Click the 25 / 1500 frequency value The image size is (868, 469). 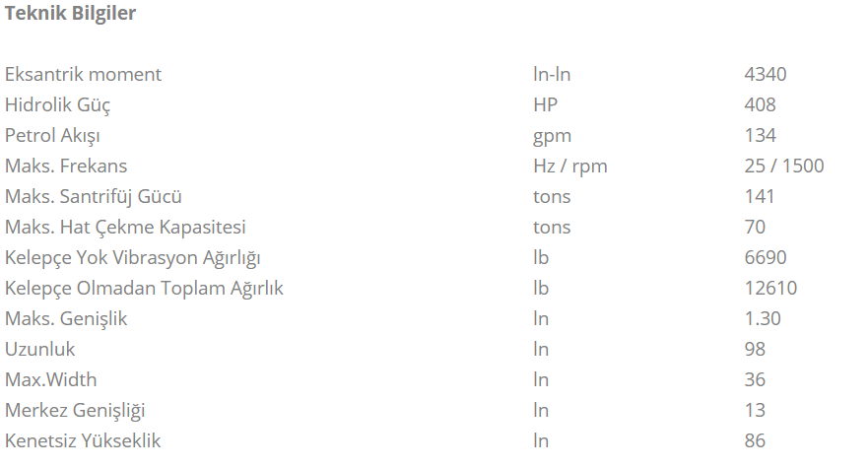784,166
